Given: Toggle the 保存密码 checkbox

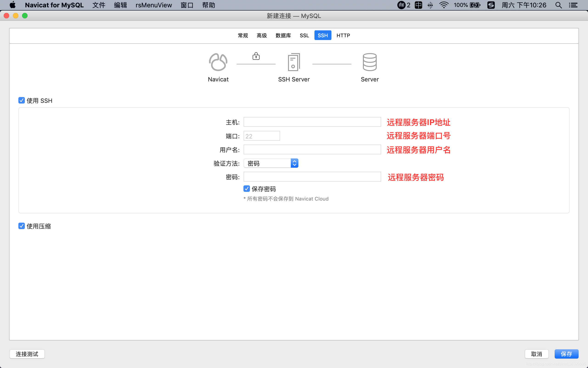Looking at the screenshot, I should pos(247,189).
